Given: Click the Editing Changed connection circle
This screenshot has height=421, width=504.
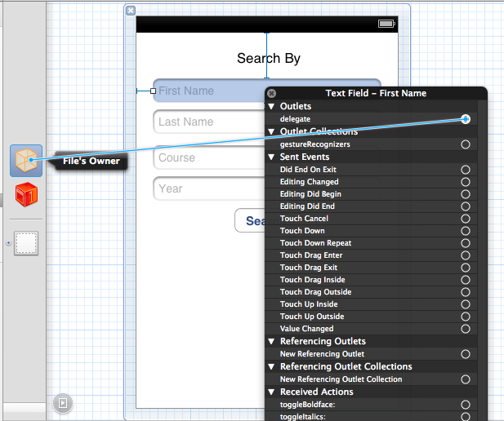Looking at the screenshot, I should tap(466, 182).
